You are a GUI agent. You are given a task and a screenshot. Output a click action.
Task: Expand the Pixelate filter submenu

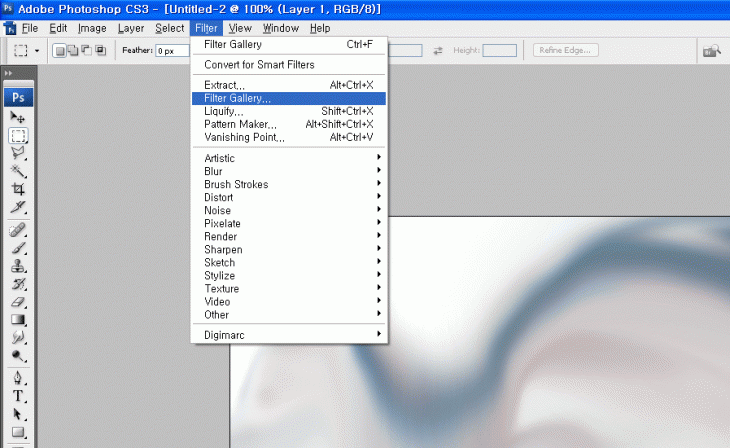pos(289,224)
